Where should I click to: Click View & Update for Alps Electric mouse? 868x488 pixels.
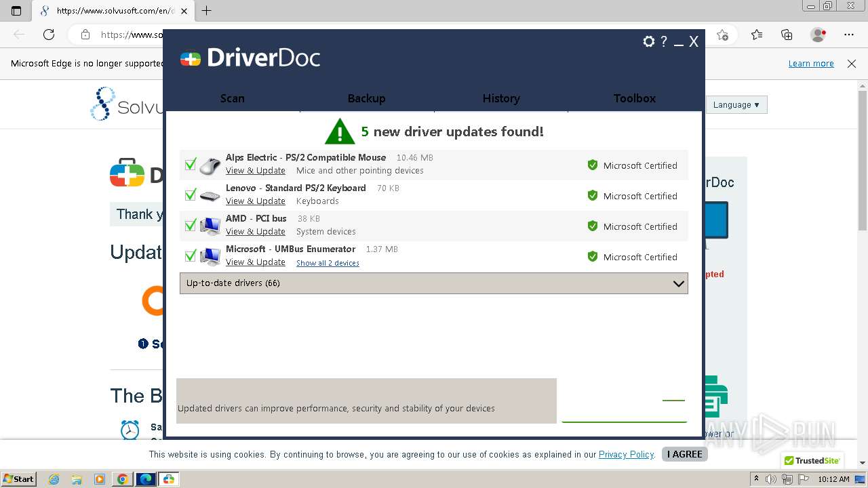click(x=256, y=171)
